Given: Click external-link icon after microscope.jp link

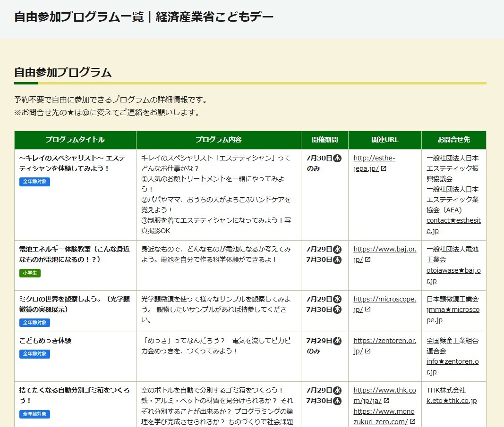Looking at the screenshot, I should [367, 309].
